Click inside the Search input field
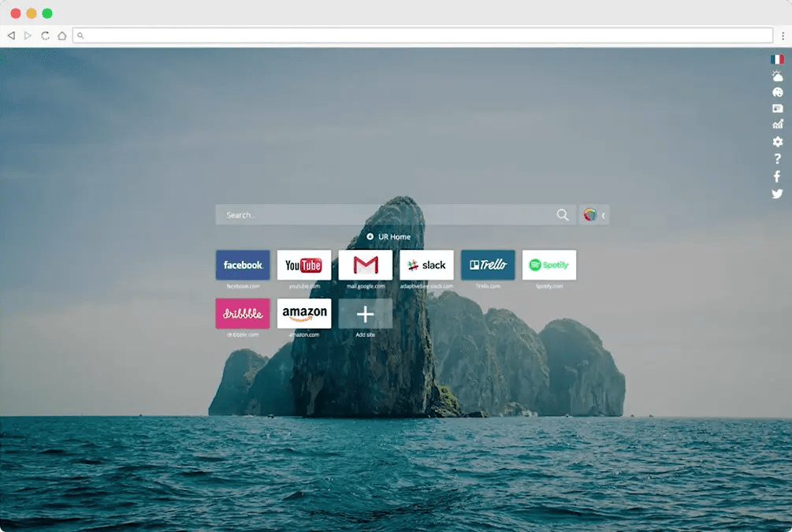 click(x=355, y=214)
